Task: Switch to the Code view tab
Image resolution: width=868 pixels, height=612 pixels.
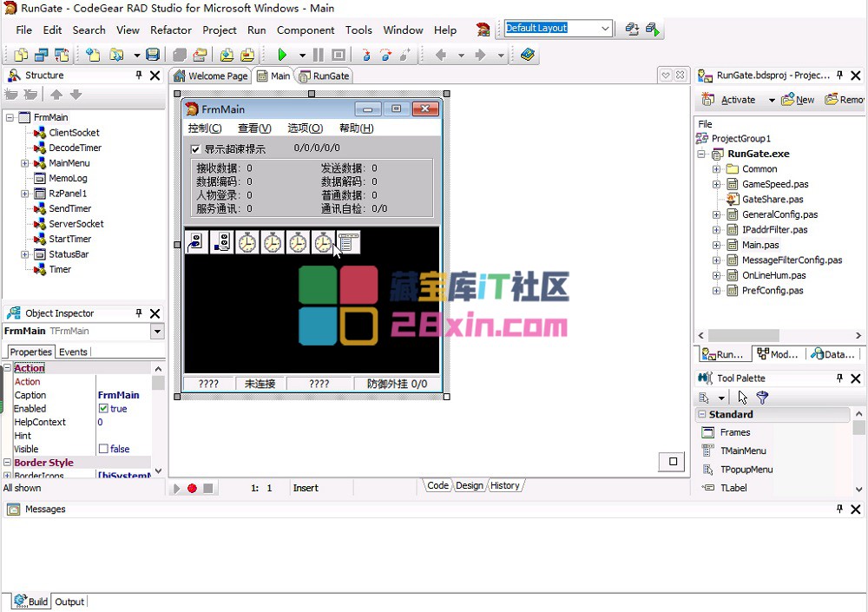Action: pos(437,486)
